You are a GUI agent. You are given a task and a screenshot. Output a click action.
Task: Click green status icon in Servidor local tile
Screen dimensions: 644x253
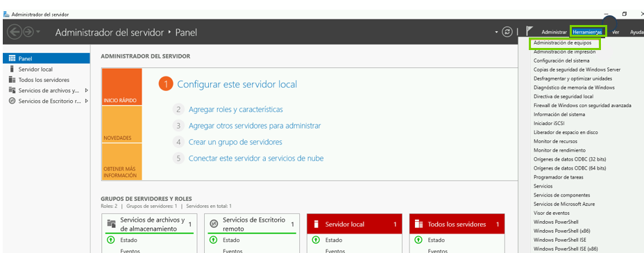click(316, 240)
